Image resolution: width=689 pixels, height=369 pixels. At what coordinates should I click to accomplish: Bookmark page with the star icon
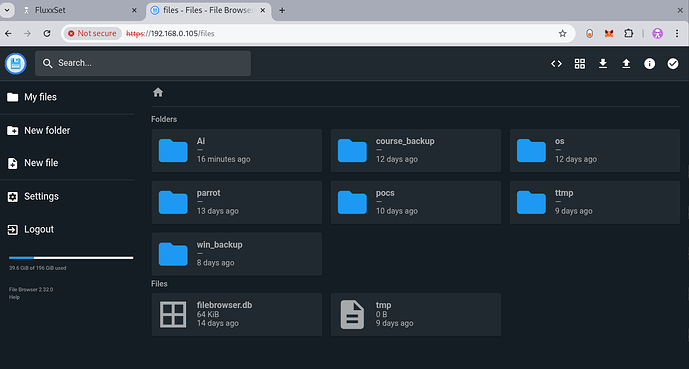(562, 33)
